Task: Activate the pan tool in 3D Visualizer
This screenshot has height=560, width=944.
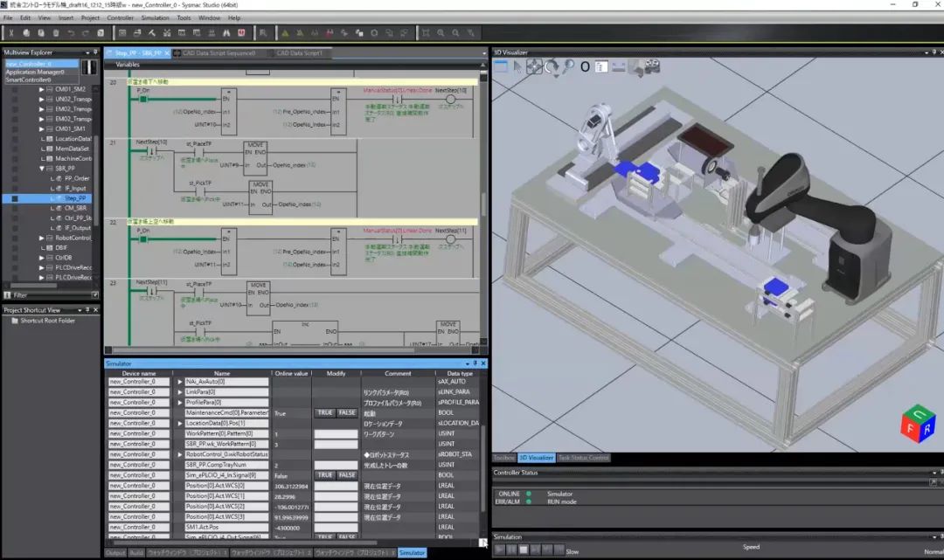Action: (534, 67)
